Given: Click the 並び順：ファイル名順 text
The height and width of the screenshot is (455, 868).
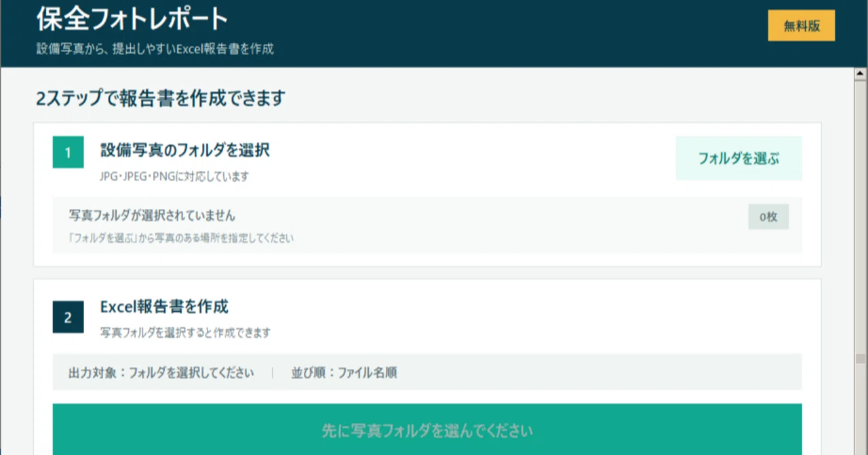Looking at the screenshot, I should click(344, 372).
